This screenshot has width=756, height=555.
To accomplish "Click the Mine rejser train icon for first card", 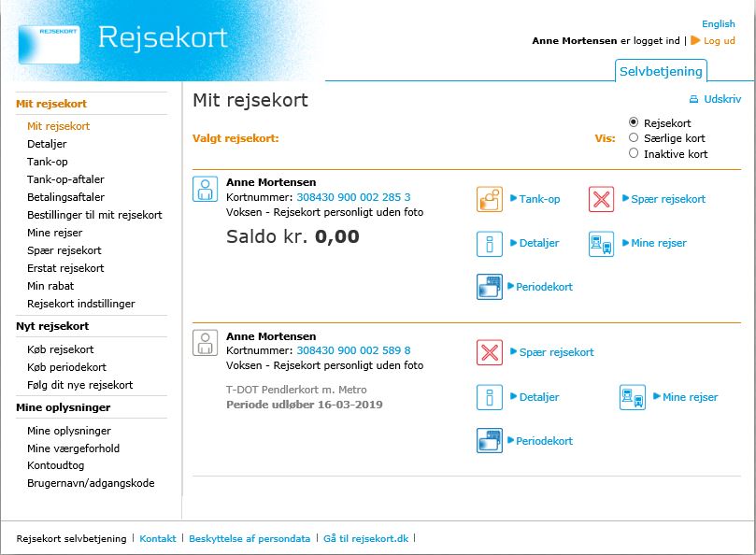I will click(x=601, y=243).
